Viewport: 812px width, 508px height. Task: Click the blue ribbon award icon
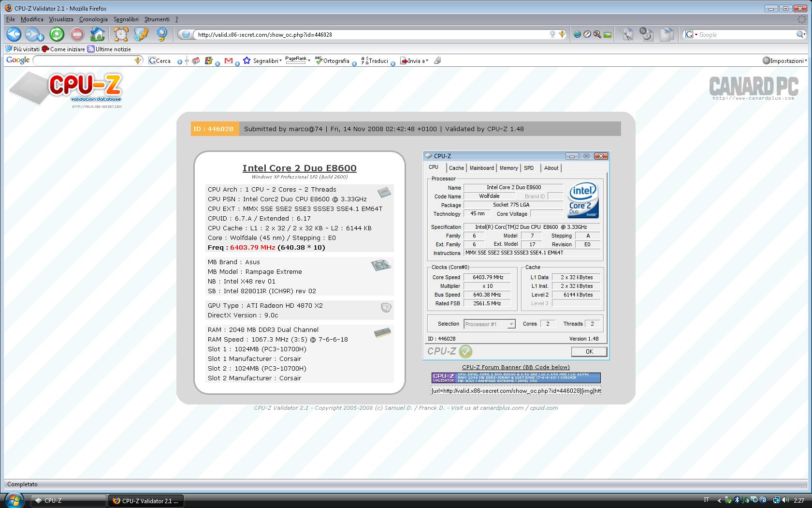(x=162, y=34)
